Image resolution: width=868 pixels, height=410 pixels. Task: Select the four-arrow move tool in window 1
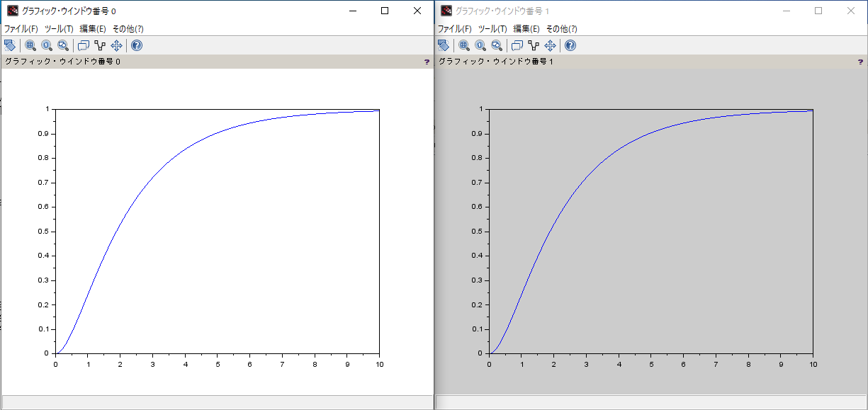551,45
